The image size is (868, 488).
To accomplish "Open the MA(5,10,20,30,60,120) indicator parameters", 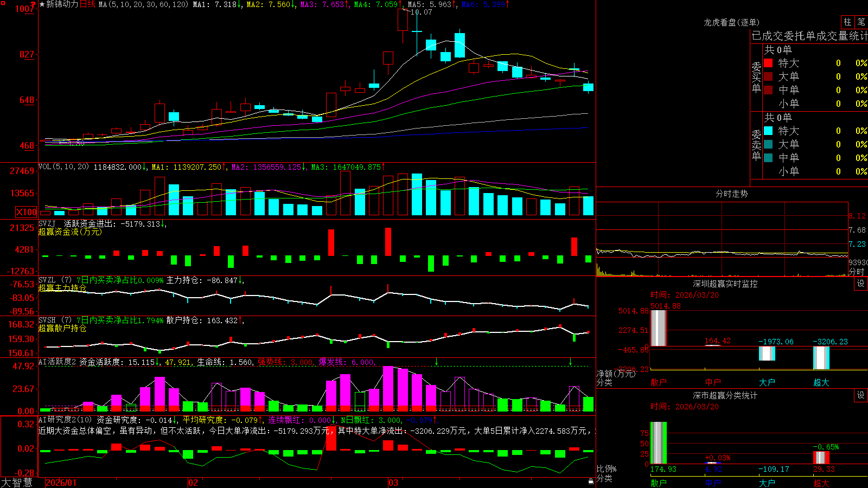I will 143,4.
